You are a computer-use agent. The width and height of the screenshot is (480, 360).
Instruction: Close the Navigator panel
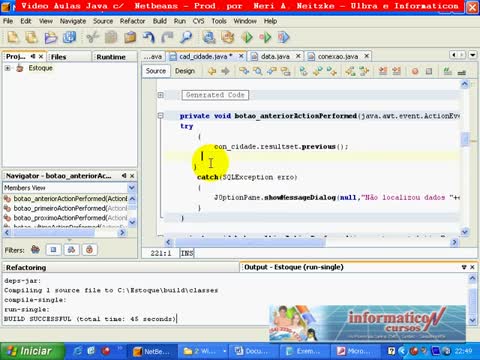pos(132,176)
